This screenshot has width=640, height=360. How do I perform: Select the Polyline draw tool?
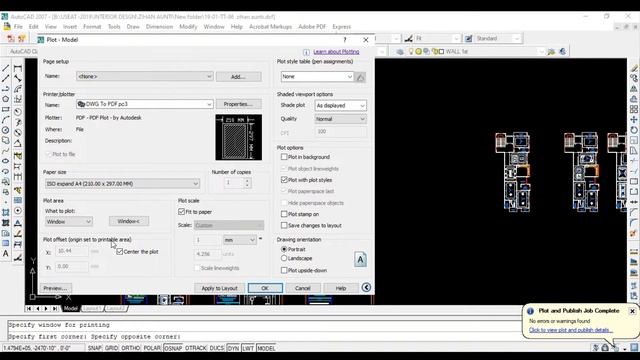click(6, 89)
